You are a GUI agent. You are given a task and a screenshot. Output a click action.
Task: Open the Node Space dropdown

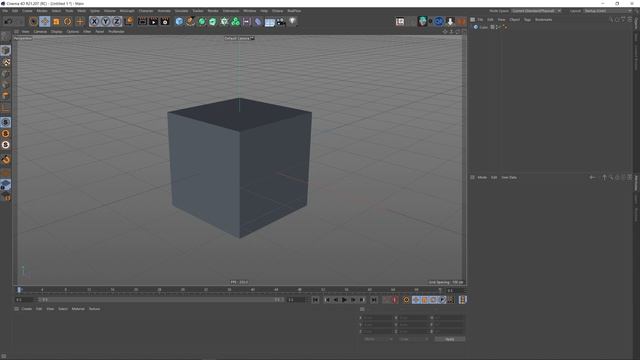pyautogui.click(x=536, y=11)
